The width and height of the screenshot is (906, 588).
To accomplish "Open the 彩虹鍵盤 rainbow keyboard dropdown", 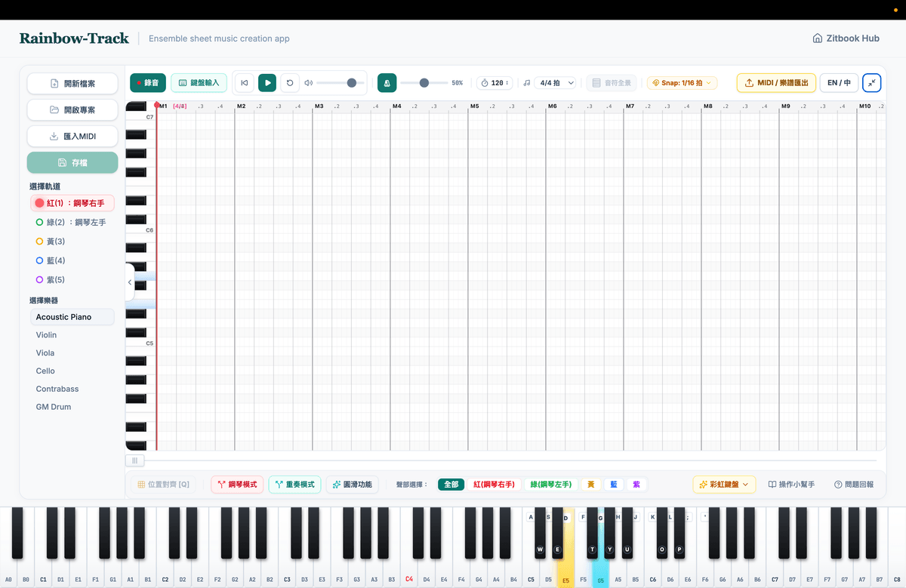I will 724,485.
